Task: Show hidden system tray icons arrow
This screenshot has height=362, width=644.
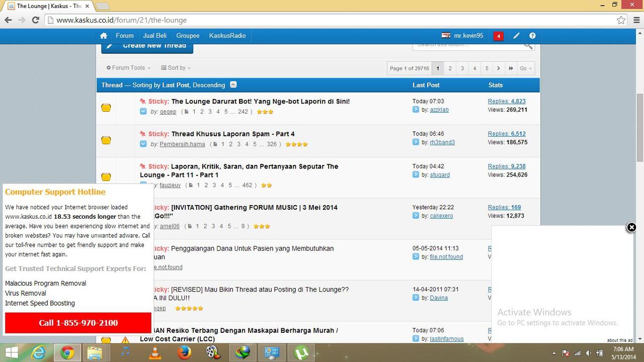Action: pos(554,353)
